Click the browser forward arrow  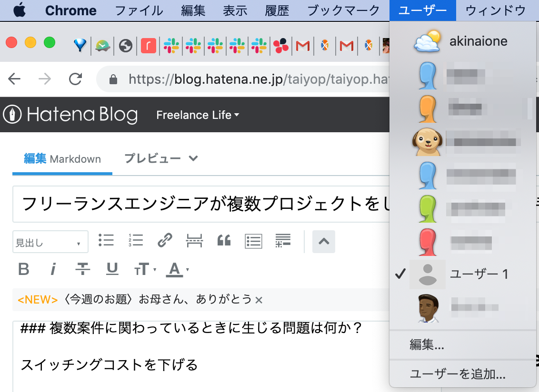pos(45,79)
